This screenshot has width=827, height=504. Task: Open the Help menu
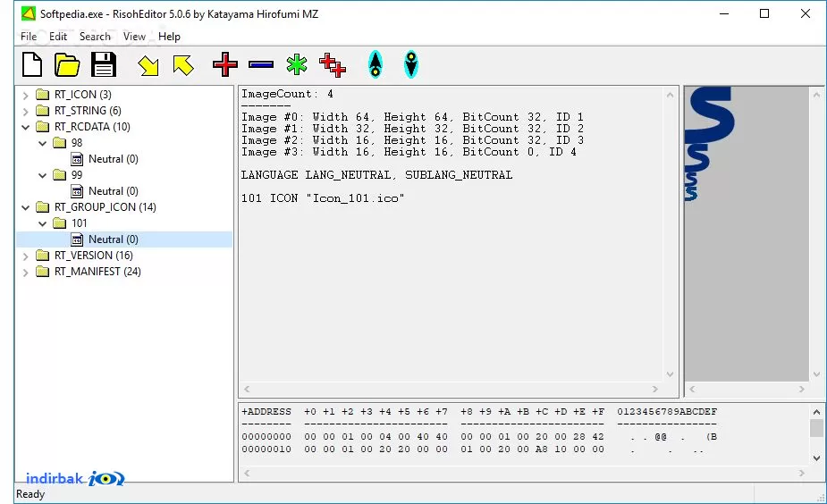[x=169, y=37]
